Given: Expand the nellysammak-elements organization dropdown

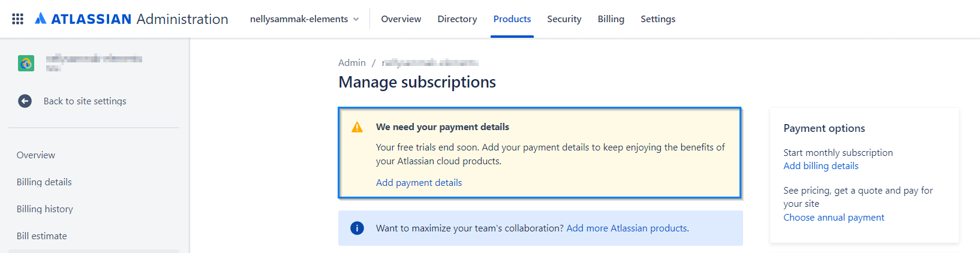Looking at the screenshot, I should click(x=304, y=19).
